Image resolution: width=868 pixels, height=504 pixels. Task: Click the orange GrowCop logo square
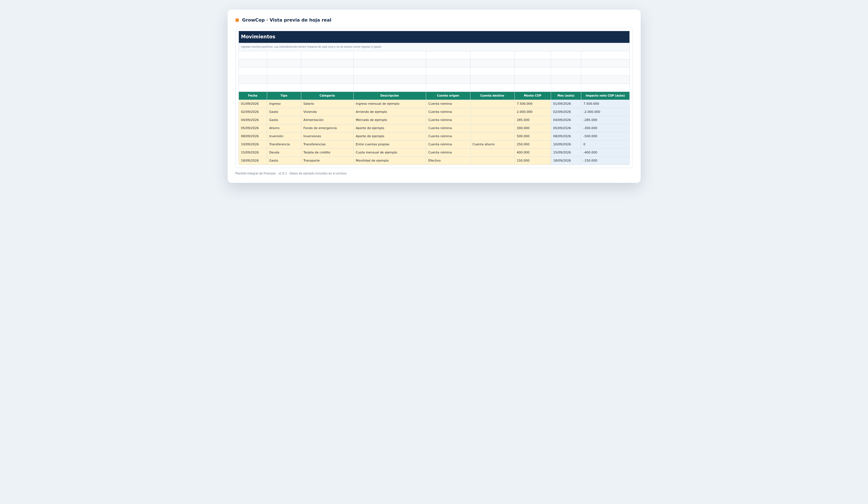pyautogui.click(x=237, y=20)
